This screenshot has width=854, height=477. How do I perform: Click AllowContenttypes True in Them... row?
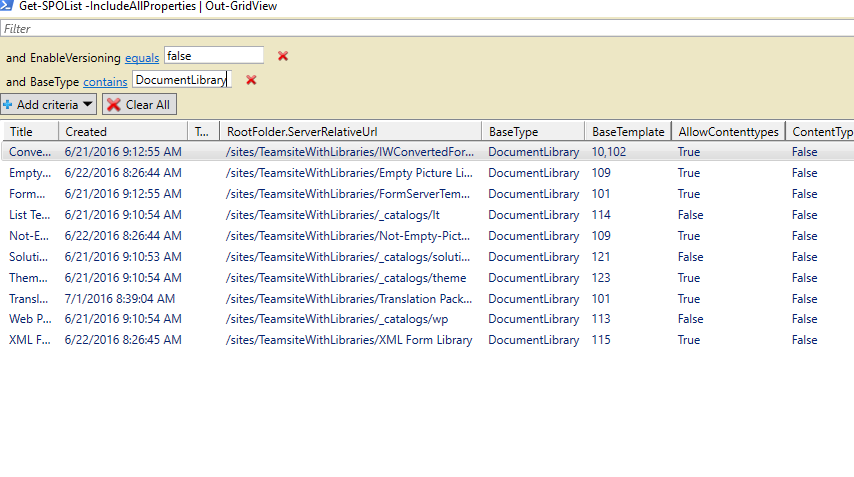pos(689,278)
